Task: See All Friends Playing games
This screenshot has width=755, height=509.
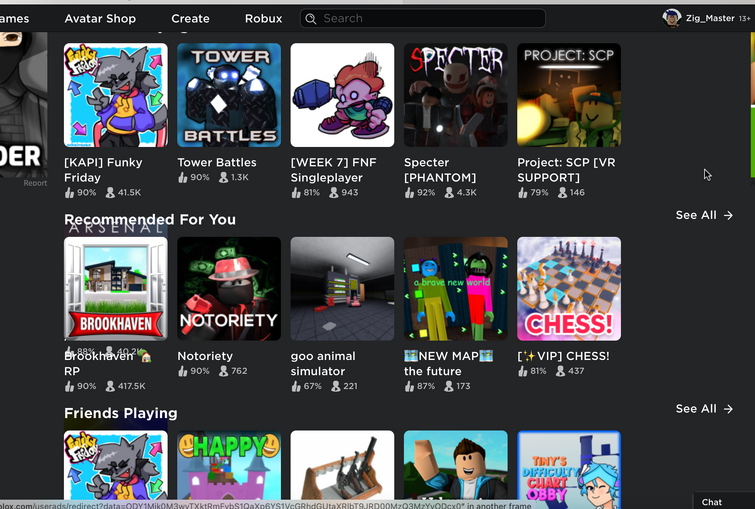Action: coord(704,409)
